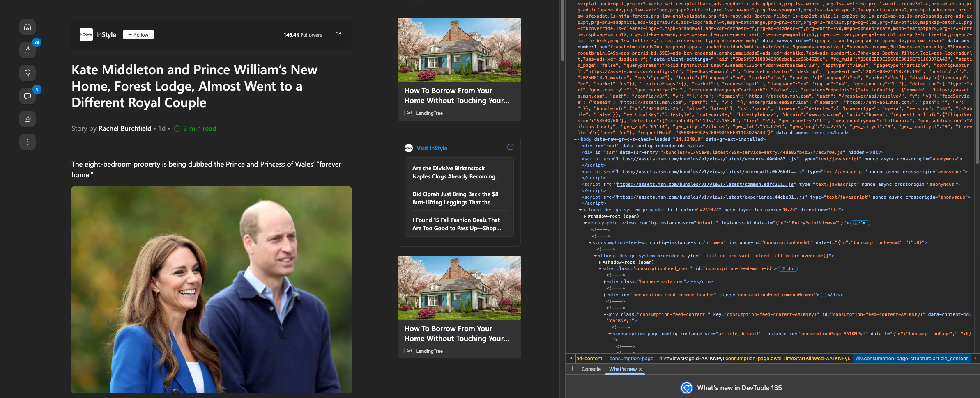Viewport: 980px width, 398px height.
Task: Select consumption-page in the breadcrumb bar
Action: point(631,359)
